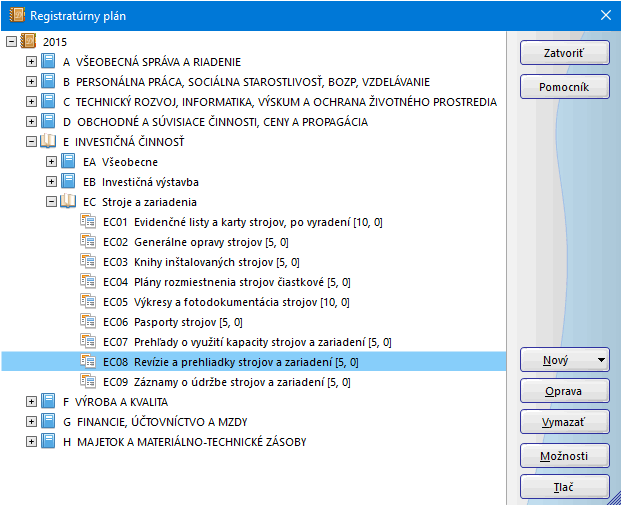Click the blue book icon for section A
The width and height of the screenshot is (622, 506).
(48, 62)
